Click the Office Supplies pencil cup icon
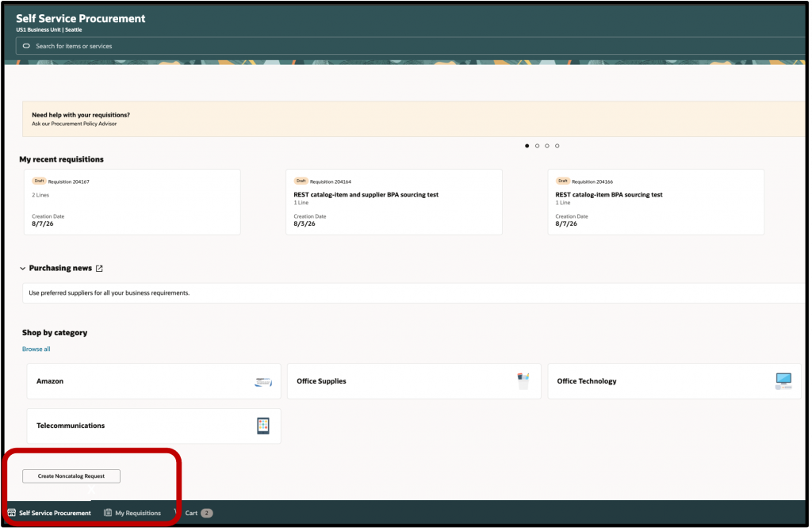This screenshot has width=812, height=531. tap(523, 381)
